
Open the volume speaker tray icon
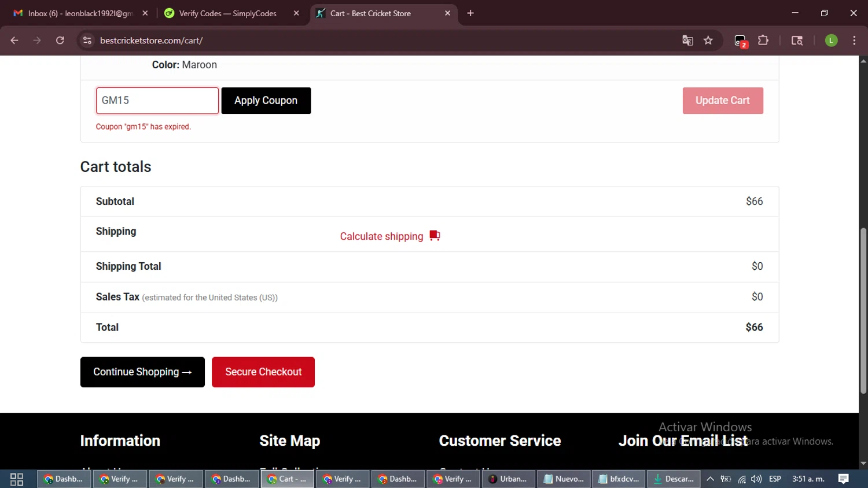756,479
